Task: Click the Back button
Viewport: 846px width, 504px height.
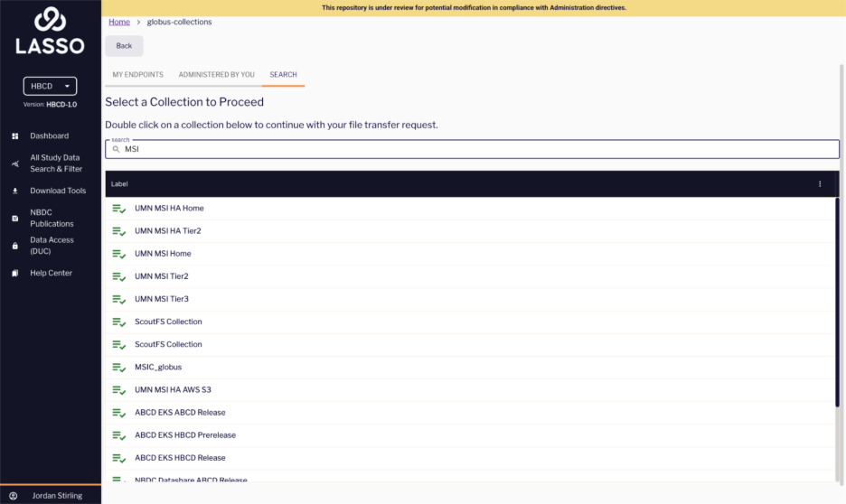Action: click(x=124, y=46)
